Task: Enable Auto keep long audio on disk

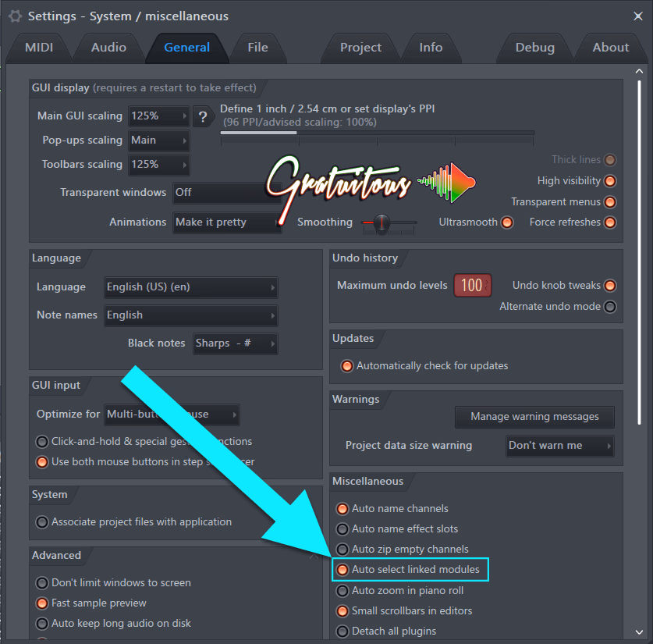Action: (x=41, y=624)
